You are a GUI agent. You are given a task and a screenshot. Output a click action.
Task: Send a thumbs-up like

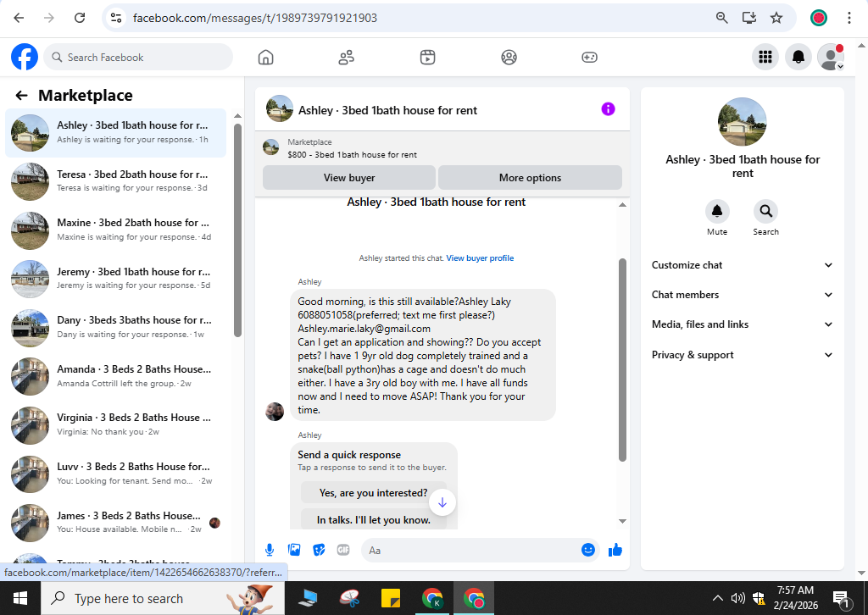coord(615,550)
